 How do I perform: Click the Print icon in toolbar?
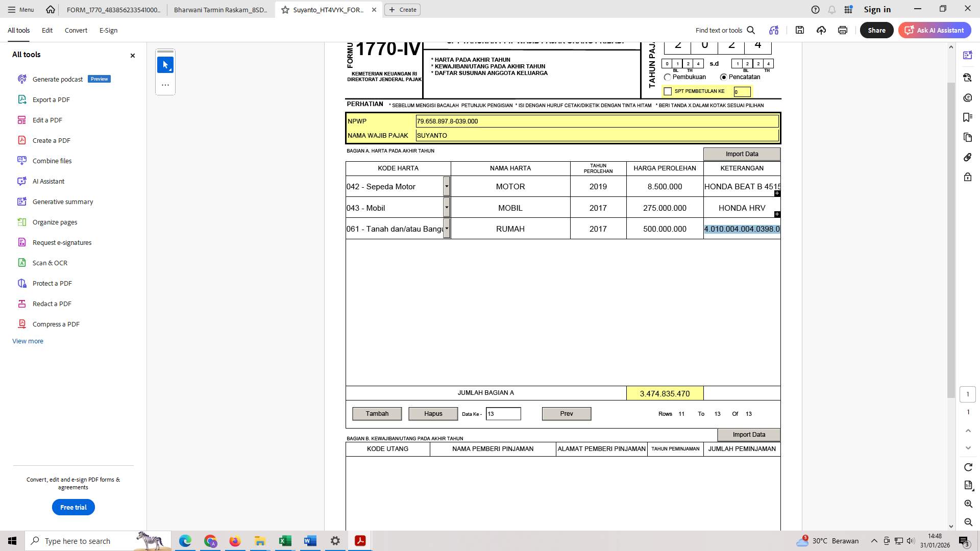click(x=842, y=30)
